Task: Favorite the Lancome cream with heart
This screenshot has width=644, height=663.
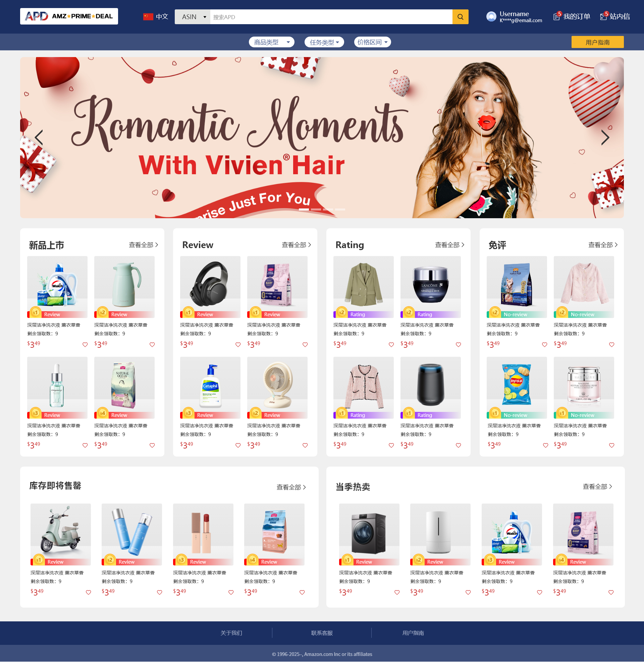Action: [458, 345]
